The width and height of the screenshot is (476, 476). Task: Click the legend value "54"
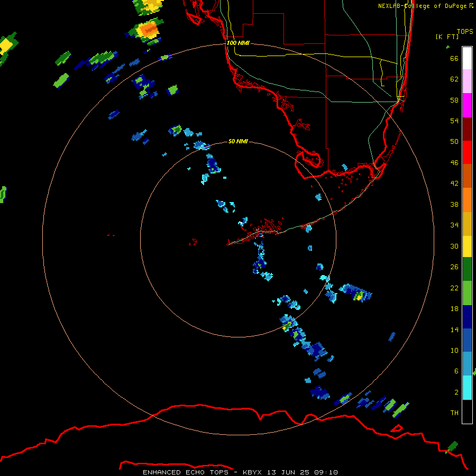[x=454, y=121]
